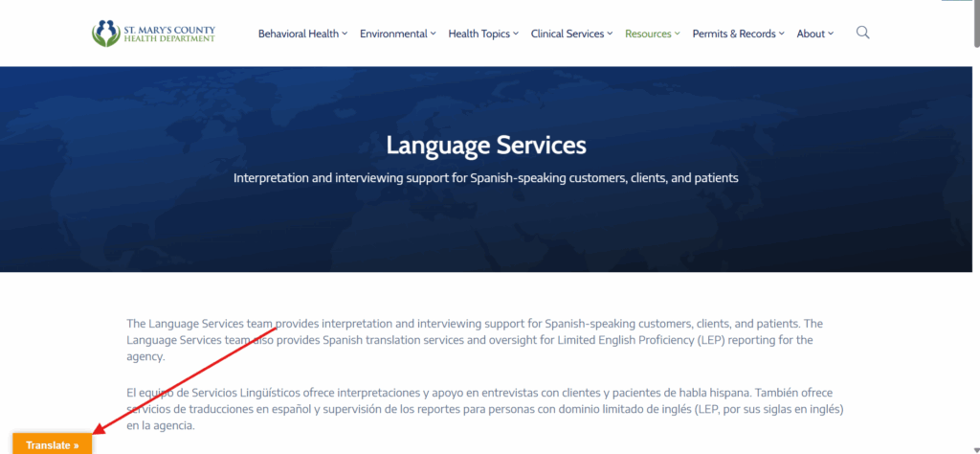The width and height of the screenshot is (980, 454).
Task: Click the paragraph starting 'The Language Services team'
Action: point(475,340)
